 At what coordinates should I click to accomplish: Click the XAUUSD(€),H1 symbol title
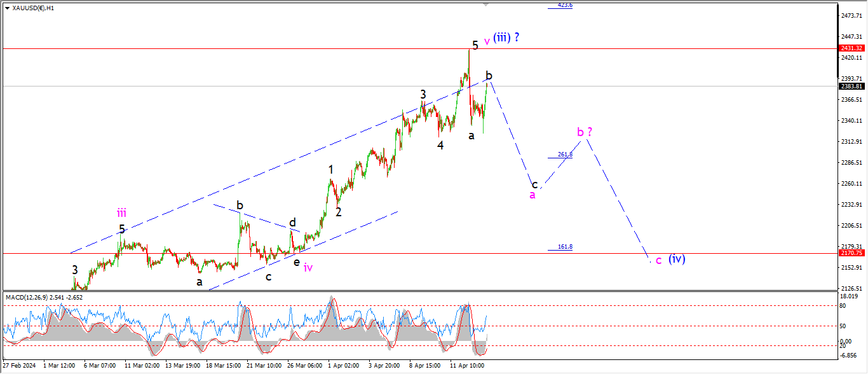(x=33, y=8)
